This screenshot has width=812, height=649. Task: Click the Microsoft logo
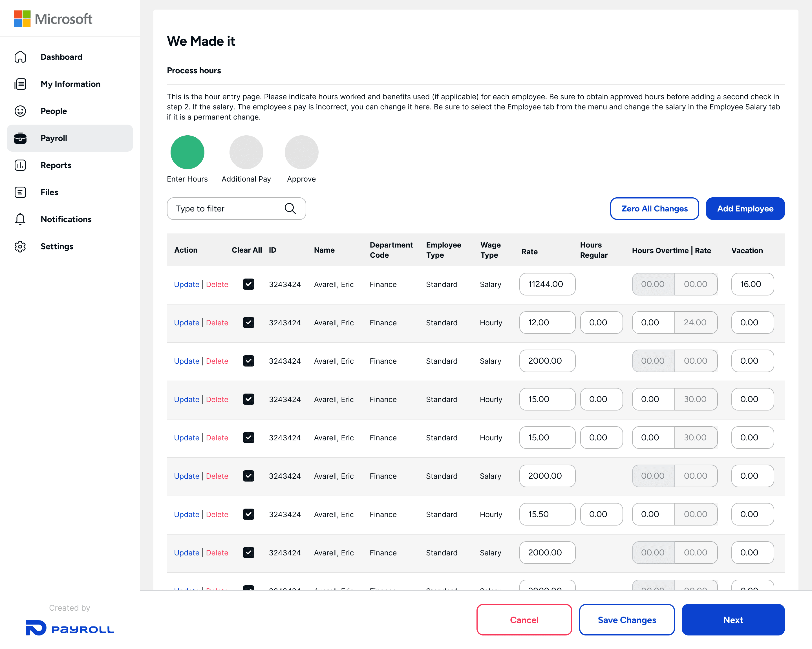click(53, 19)
